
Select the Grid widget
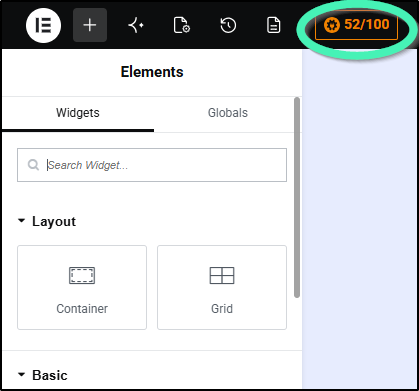coord(222,287)
